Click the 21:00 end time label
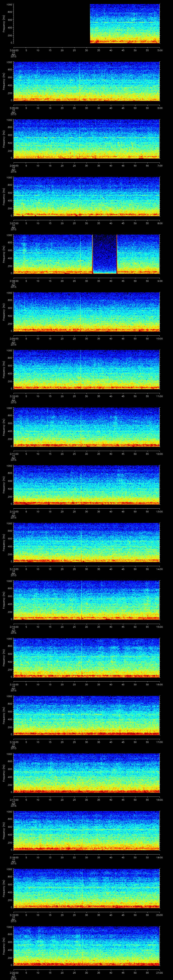This screenshot has height=980, width=173. [x=160, y=972]
